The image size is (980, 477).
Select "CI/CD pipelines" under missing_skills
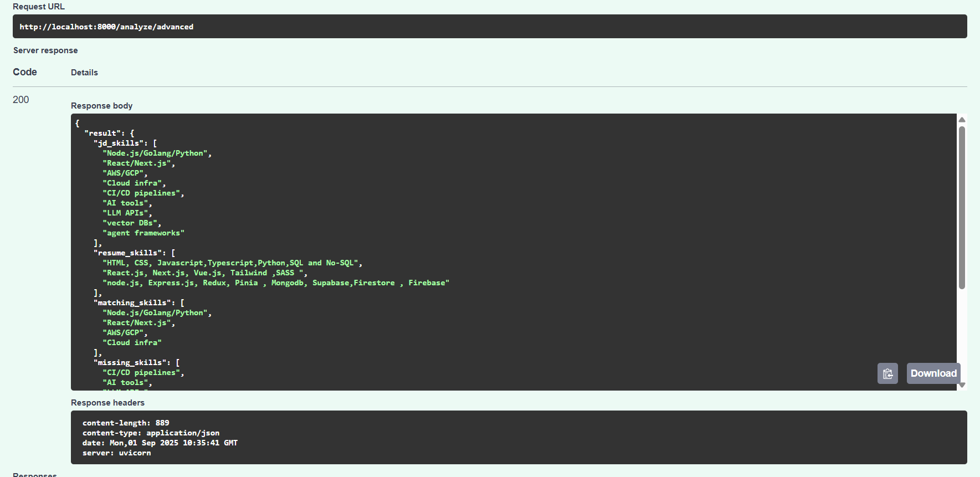pos(141,372)
